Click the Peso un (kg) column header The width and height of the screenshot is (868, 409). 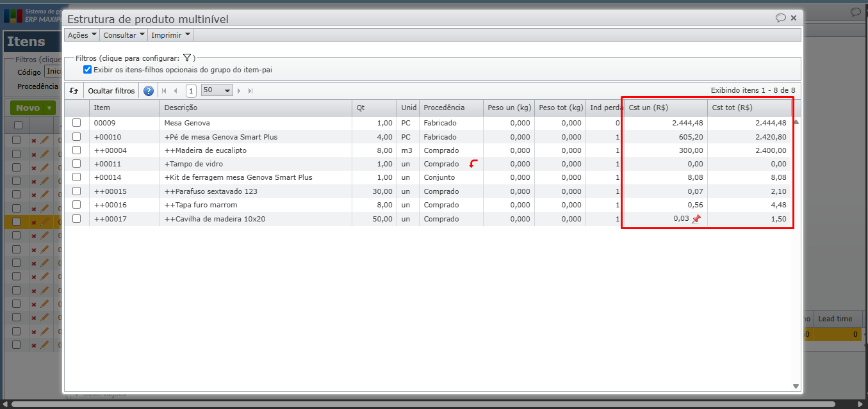click(x=509, y=108)
